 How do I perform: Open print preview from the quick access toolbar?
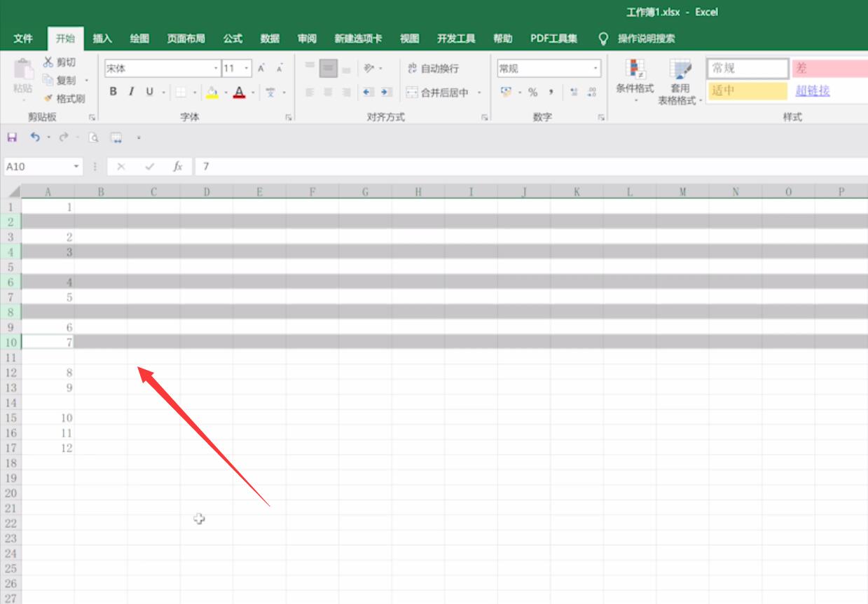(x=93, y=138)
